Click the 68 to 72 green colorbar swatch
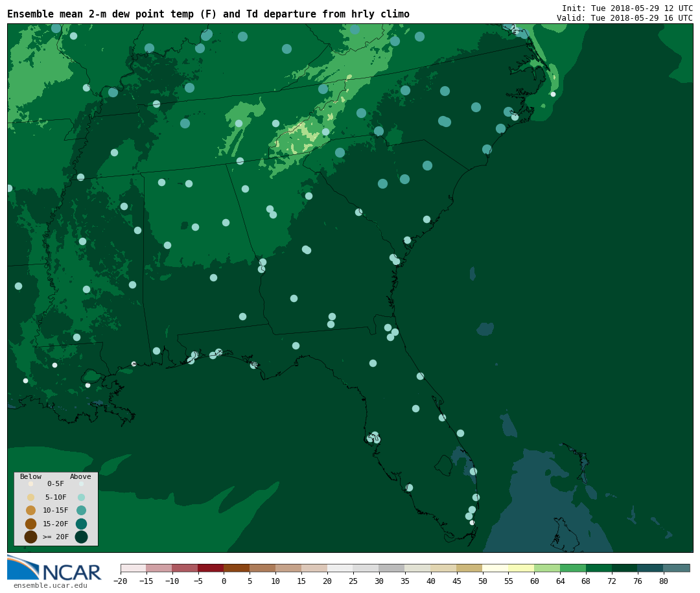This screenshot has width=700, height=593. pos(599,568)
